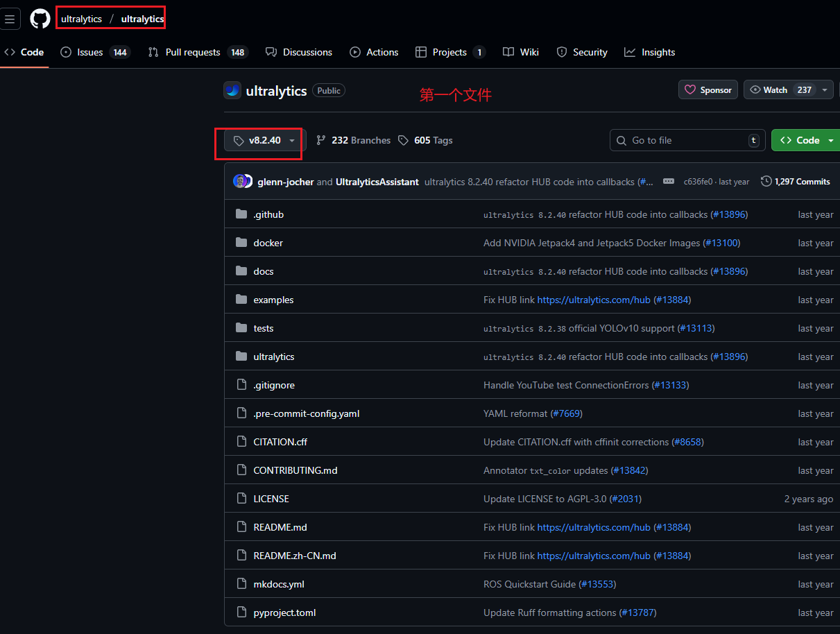
Task: Click the LICENSE file icon
Action: pyautogui.click(x=241, y=499)
